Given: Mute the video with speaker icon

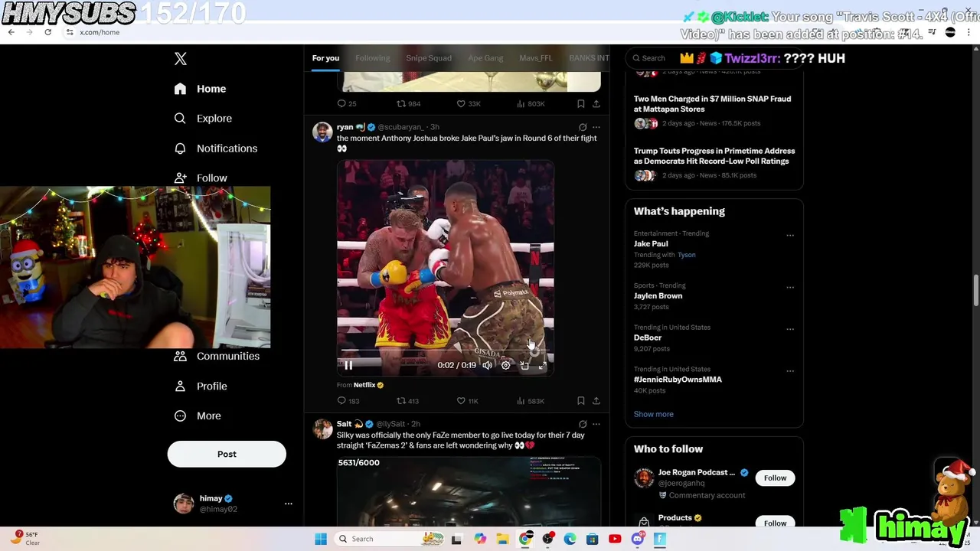Looking at the screenshot, I should [x=487, y=365].
